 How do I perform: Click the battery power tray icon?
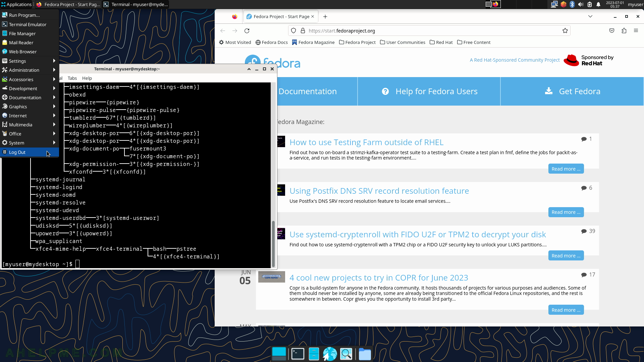(x=590, y=4)
